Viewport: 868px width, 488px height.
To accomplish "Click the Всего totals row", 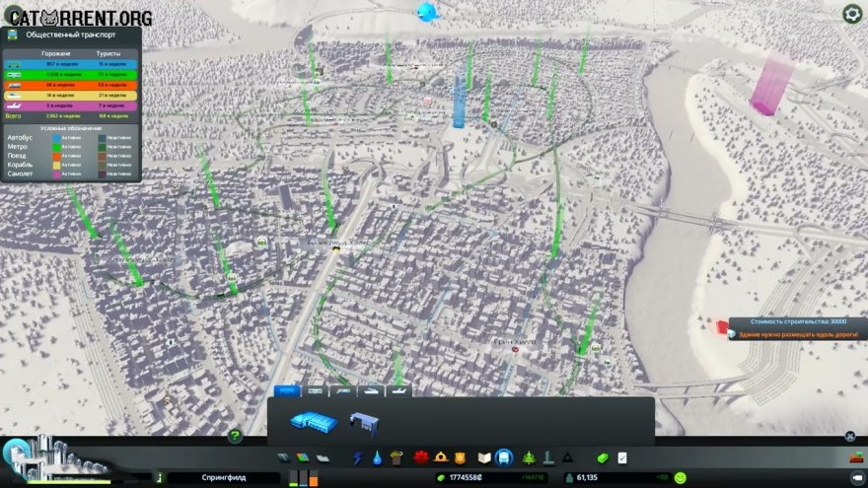I will coord(70,116).
